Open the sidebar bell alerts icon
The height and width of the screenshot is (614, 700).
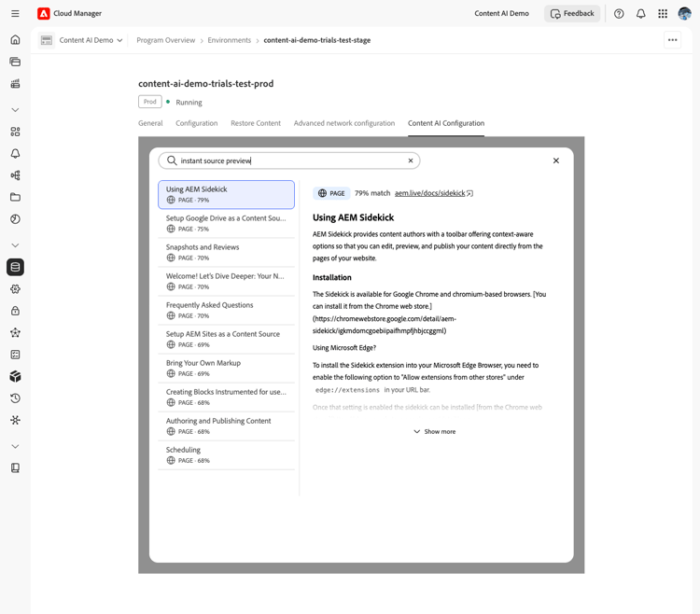click(15, 153)
